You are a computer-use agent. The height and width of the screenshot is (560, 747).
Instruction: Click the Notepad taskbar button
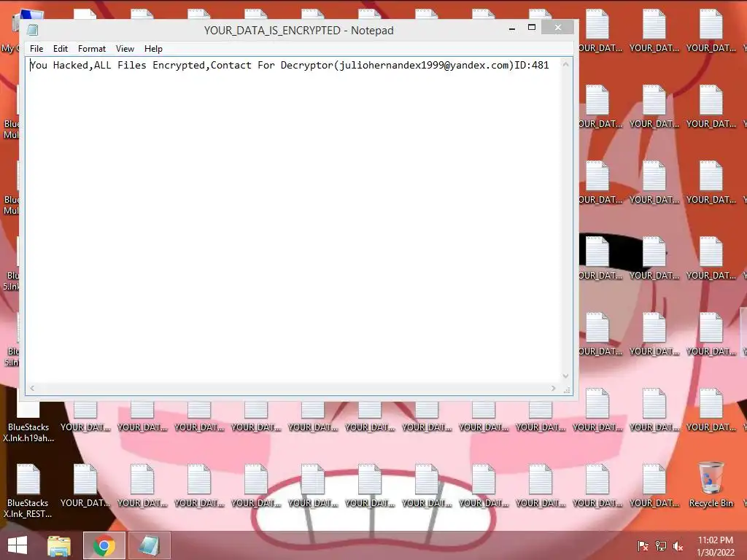pos(149,545)
